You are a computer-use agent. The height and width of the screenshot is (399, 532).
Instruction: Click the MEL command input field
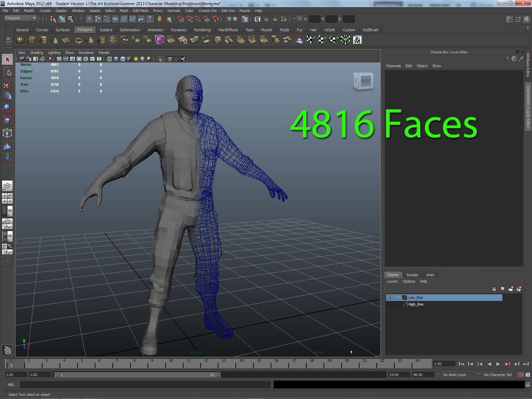[x=145, y=385]
